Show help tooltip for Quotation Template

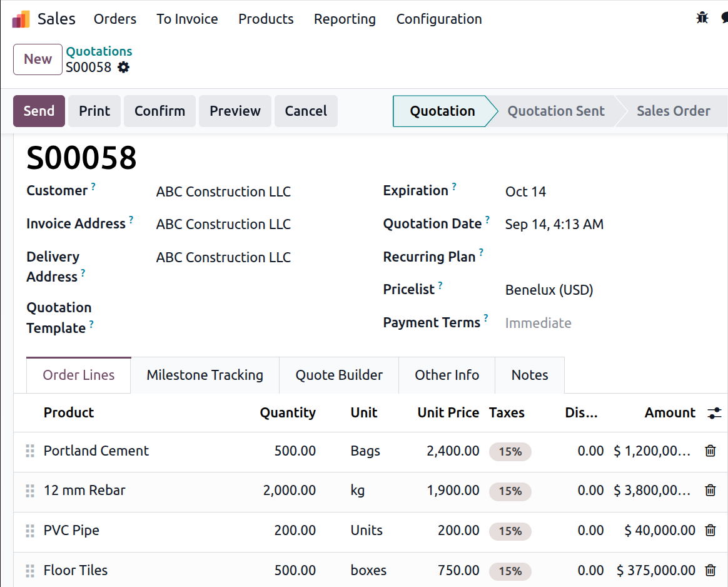[x=91, y=324]
